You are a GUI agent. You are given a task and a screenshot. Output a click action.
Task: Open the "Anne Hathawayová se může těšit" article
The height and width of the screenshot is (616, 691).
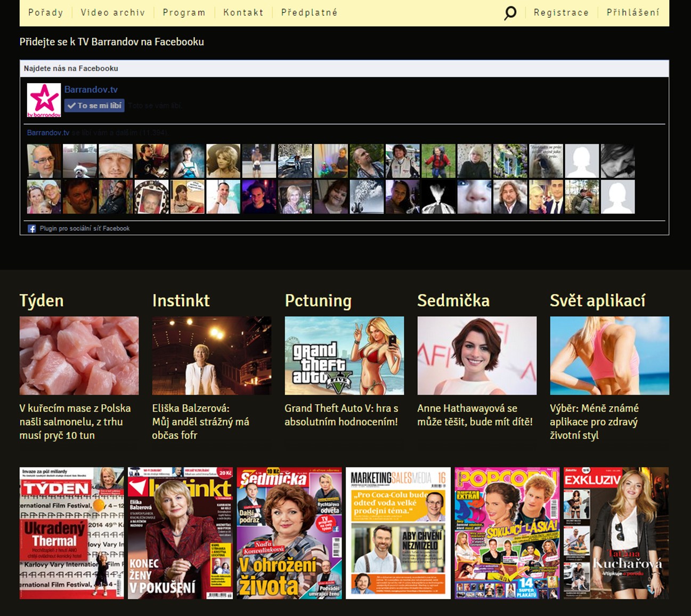(x=475, y=415)
